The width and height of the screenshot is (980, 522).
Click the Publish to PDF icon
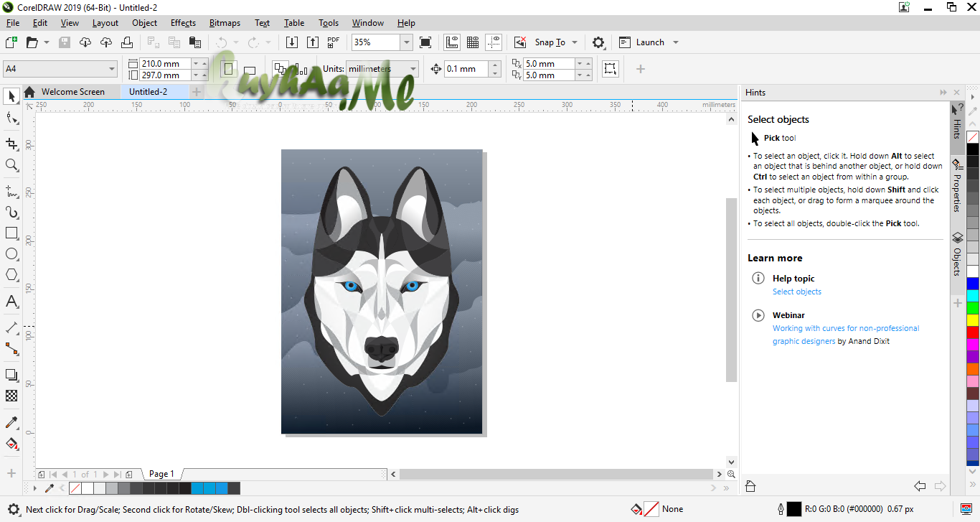coord(333,42)
